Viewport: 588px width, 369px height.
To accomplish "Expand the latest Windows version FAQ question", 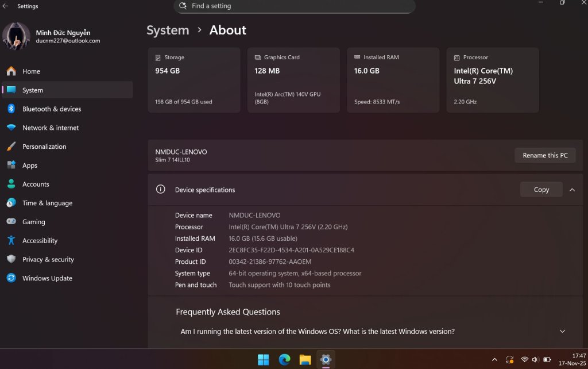I will 562,332.
